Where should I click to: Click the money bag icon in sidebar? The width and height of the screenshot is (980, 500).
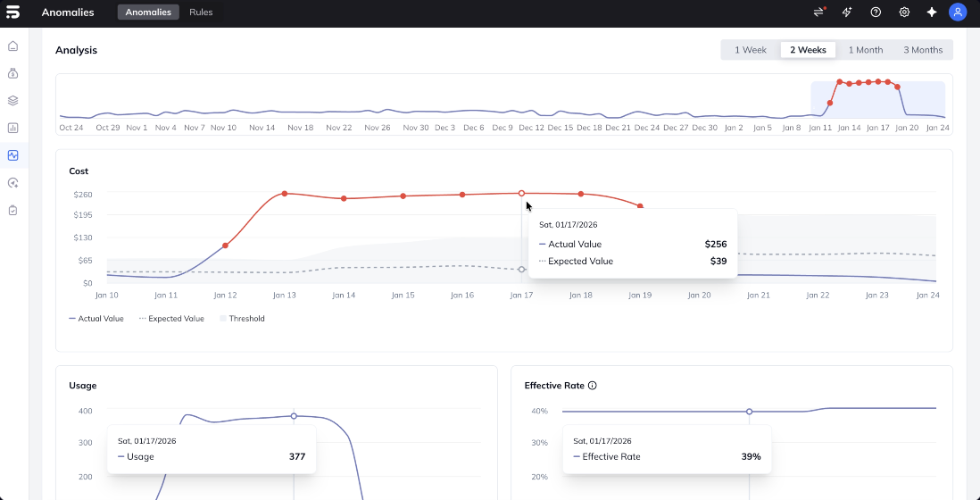click(x=12, y=73)
